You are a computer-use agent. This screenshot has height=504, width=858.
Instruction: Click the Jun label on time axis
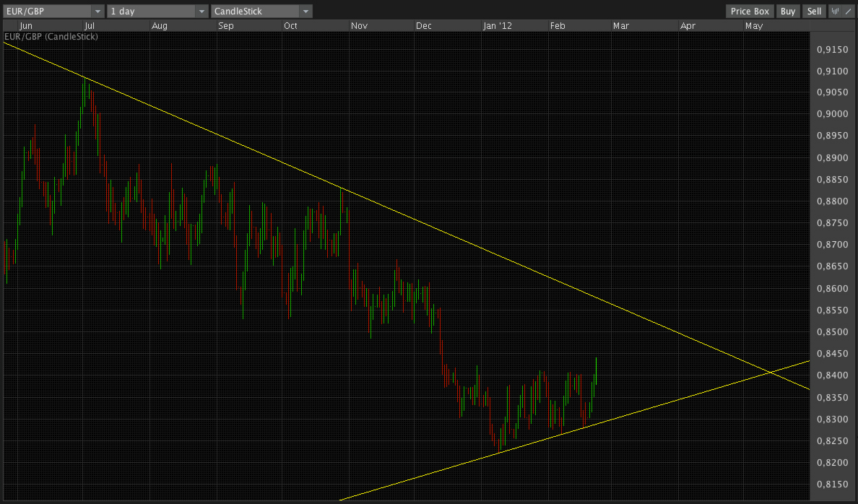[26, 26]
